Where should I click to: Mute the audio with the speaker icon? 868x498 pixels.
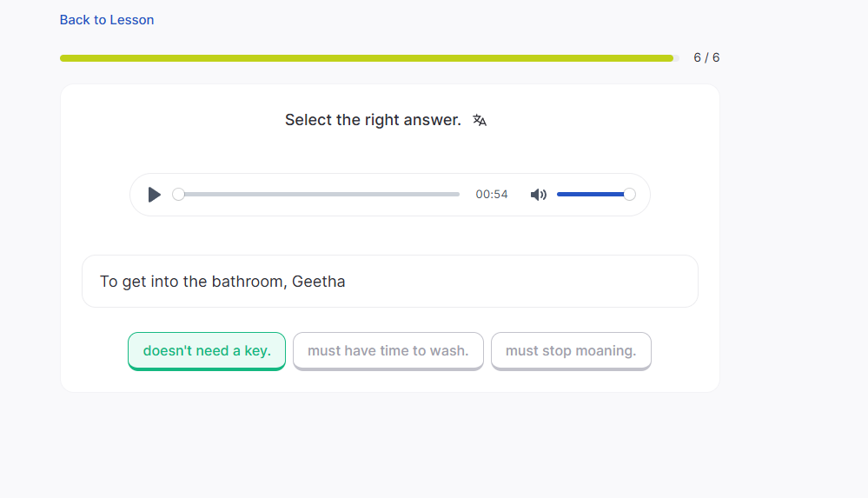pyautogui.click(x=539, y=195)
